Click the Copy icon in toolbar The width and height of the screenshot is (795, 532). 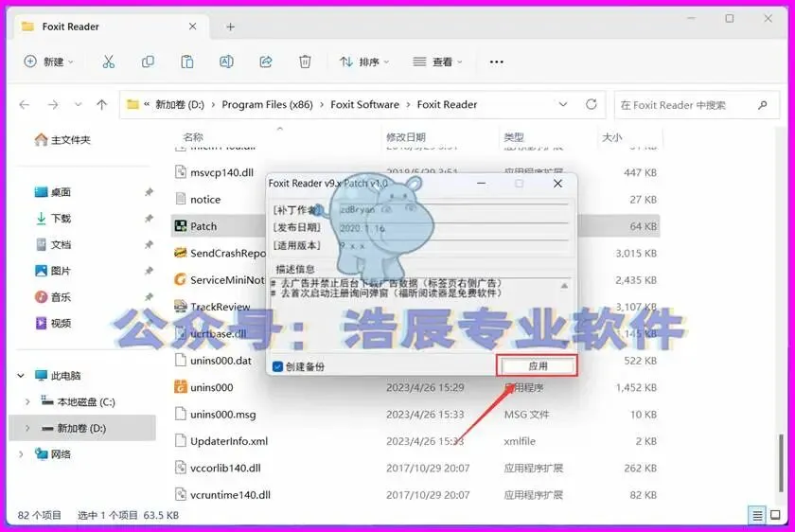coord(148,62)
